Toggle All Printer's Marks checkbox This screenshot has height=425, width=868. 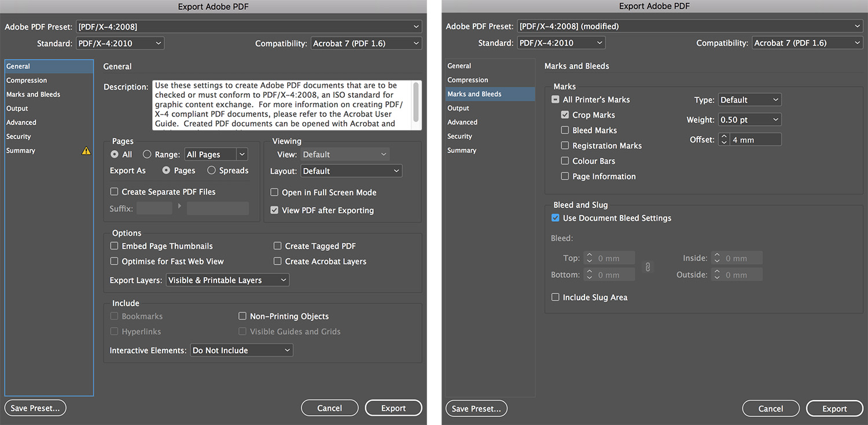point(556,100)
